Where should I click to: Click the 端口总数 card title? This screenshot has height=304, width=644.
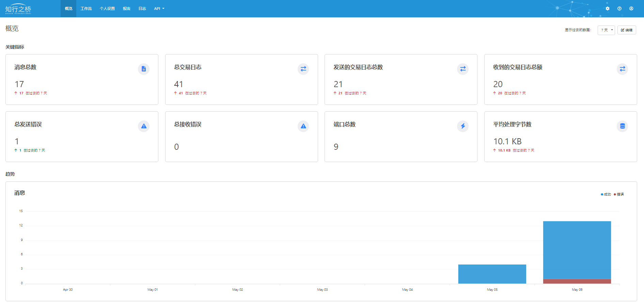click(345, 125)
